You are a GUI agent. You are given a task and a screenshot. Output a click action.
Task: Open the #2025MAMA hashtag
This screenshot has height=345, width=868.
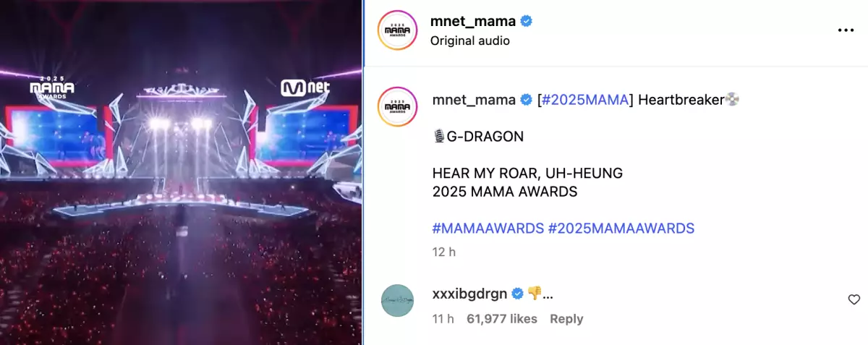point(584,100)
